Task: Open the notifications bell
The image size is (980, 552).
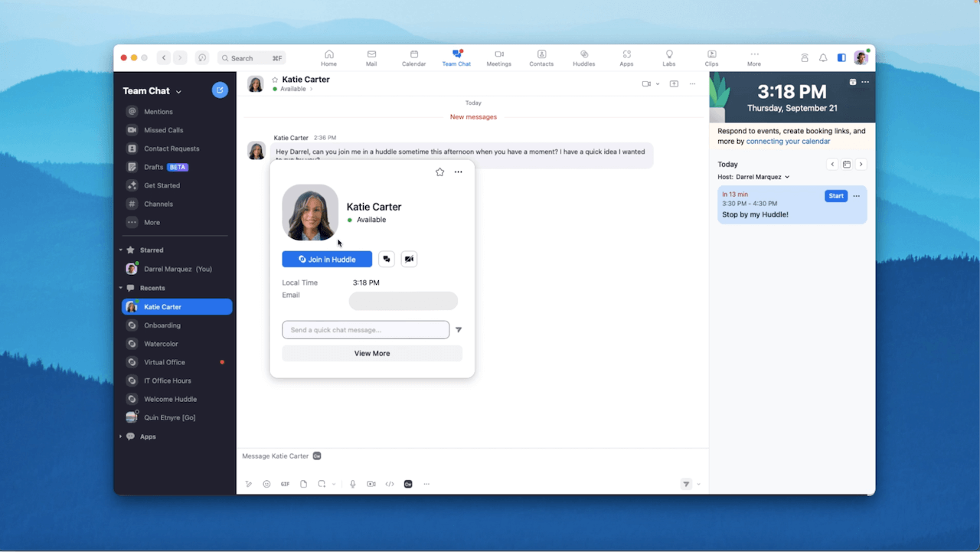Action: coord(823,58)
